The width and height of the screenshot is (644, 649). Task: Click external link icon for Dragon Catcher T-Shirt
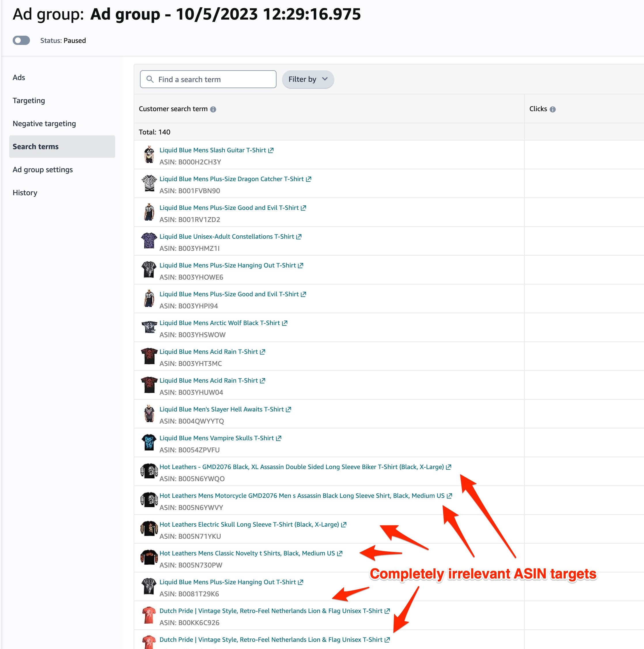tap(308, 179)
